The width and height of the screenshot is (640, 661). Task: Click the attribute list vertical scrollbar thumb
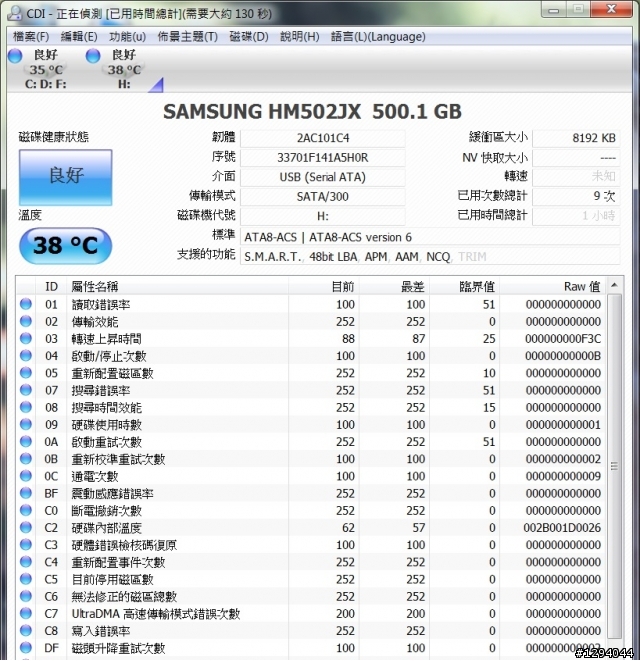coord(614,466)
